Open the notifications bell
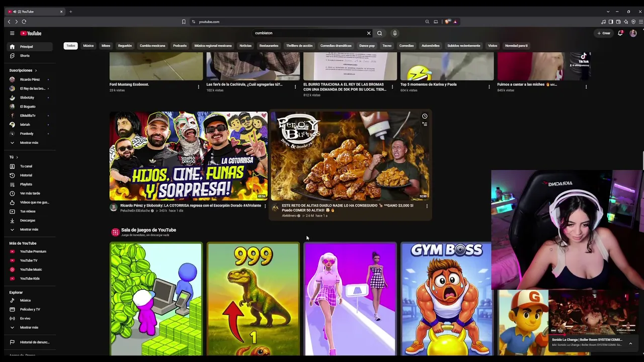 [x=620, y=33]
